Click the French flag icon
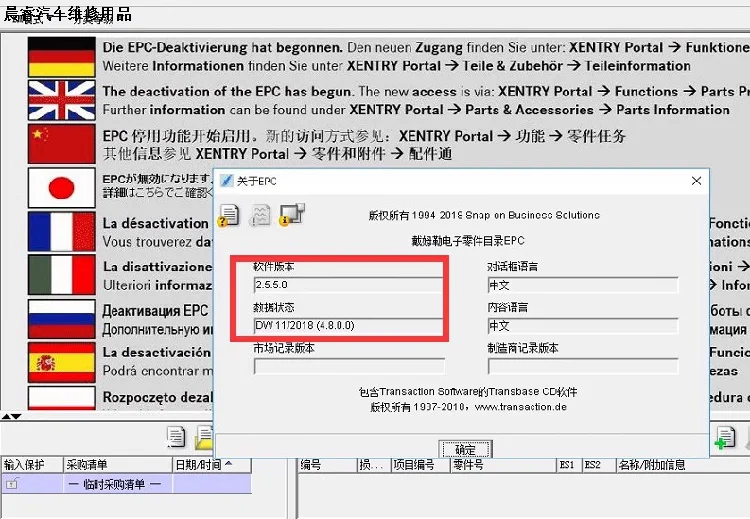The width and height of the screenshot is (750, 519). coord(62,232)
